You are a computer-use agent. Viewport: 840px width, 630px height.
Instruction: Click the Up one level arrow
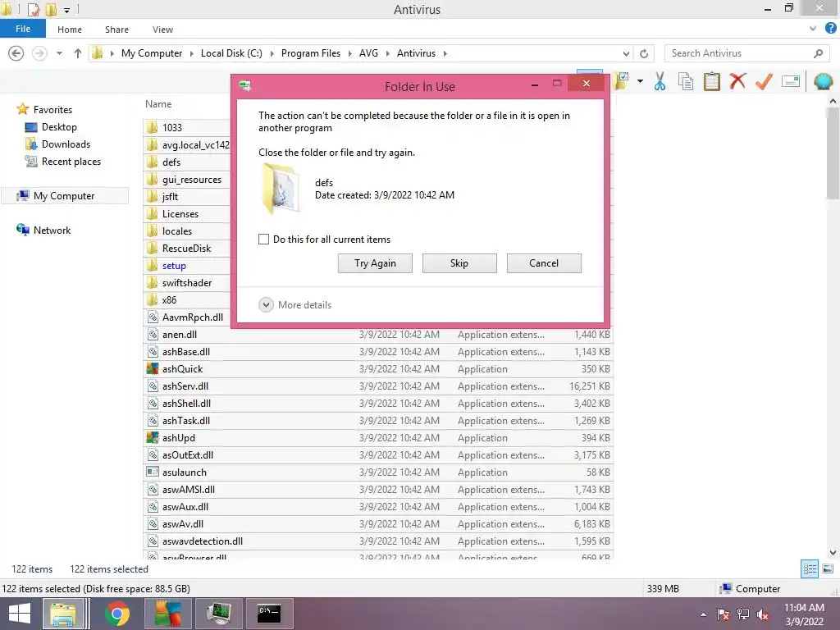[78, 53]
